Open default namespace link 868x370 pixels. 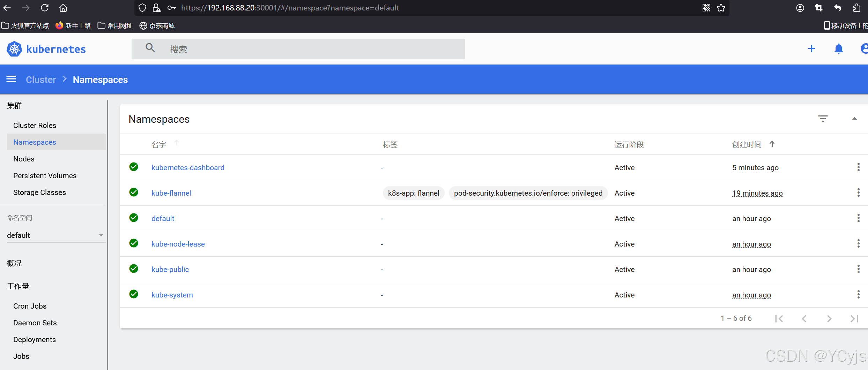pyautogui.click(x=163, y=218)
